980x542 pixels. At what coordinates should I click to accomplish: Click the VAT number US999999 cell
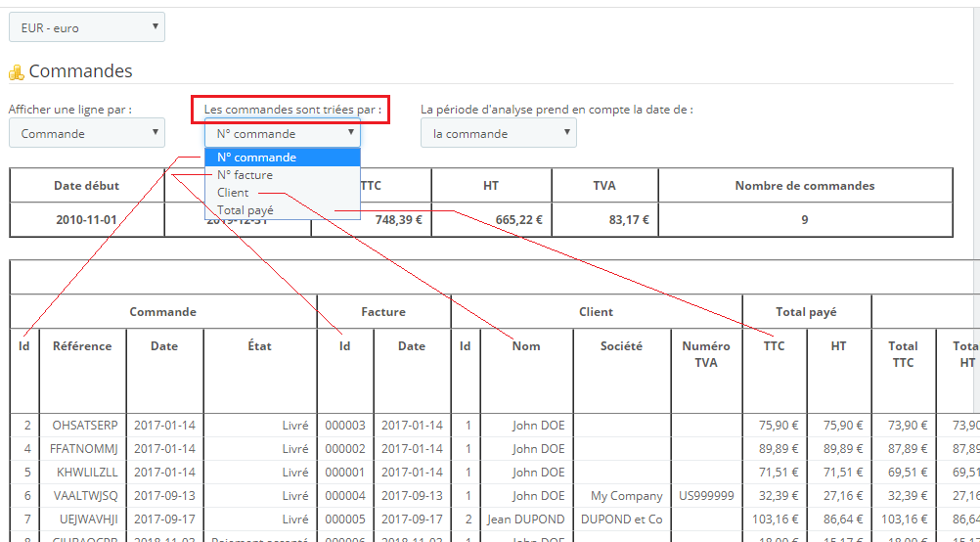point(706,496)
